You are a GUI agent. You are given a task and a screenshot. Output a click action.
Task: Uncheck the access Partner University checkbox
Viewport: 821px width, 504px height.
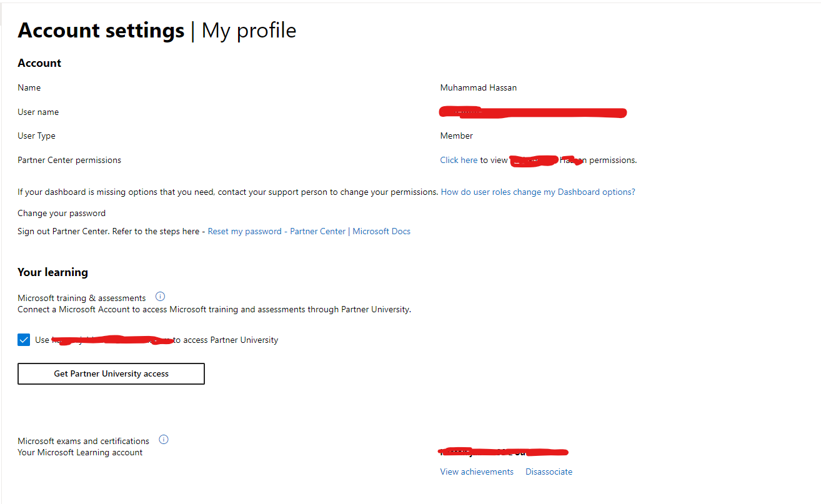pyautogui.click(x=23, y=339)
